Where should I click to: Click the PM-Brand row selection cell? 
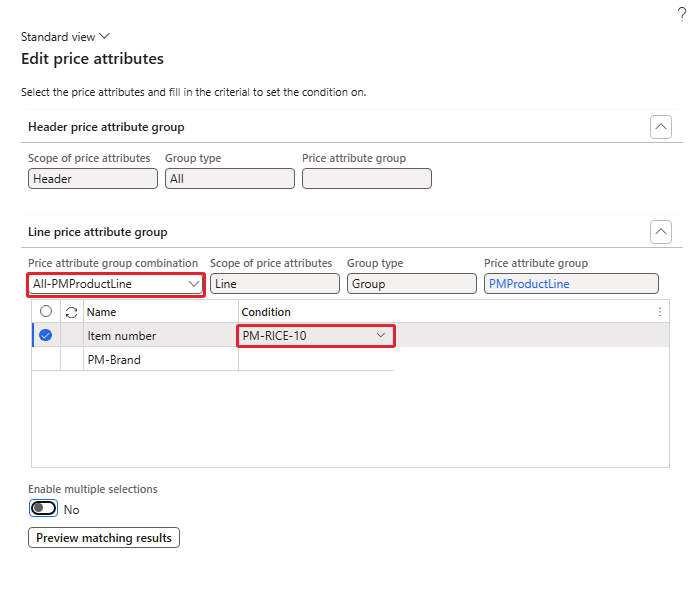click(x=46, y=359)
